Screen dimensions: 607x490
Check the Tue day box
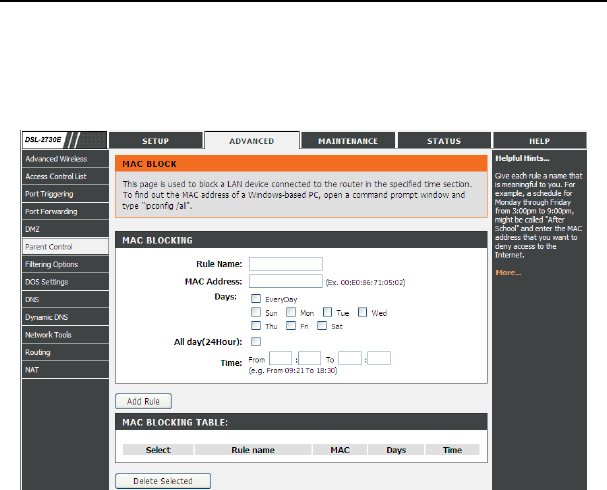pyautogui.click(x=327, y=312)
